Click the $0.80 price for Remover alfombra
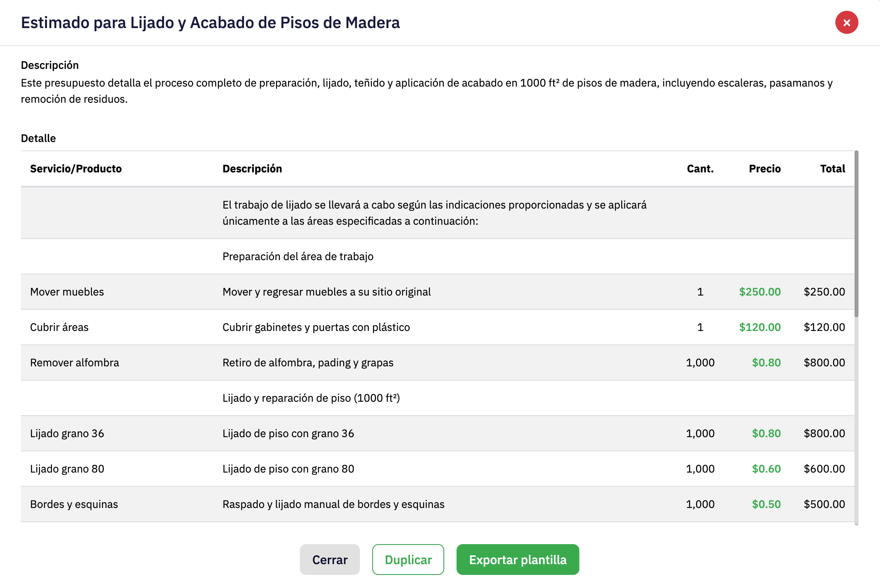 click(766, 362)
